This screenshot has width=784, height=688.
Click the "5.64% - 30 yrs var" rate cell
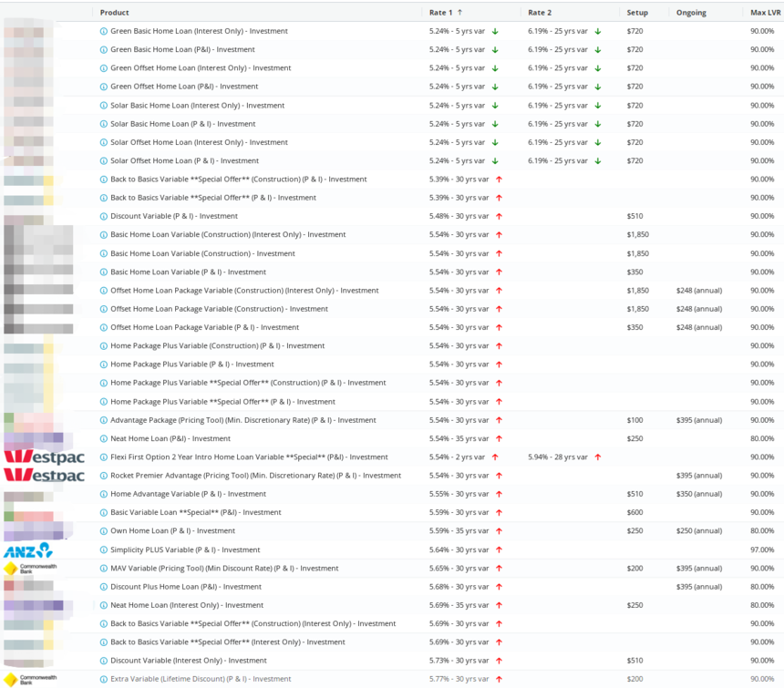coord(459,550)
